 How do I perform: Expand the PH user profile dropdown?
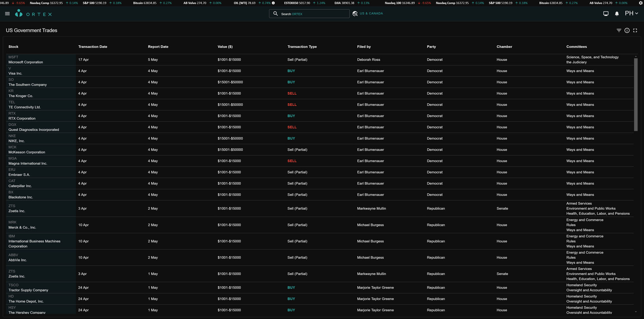coord(631,14)
